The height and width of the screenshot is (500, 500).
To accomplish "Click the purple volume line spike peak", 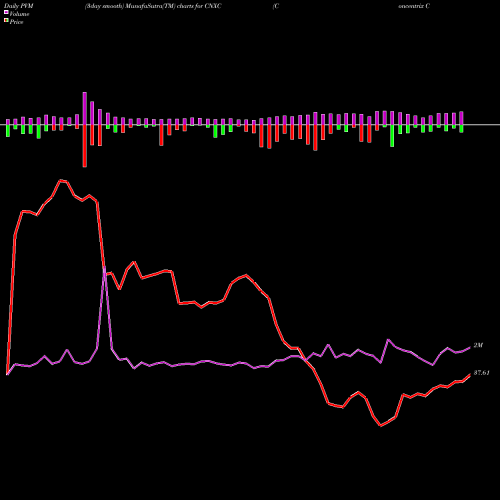I will [105, 268].
